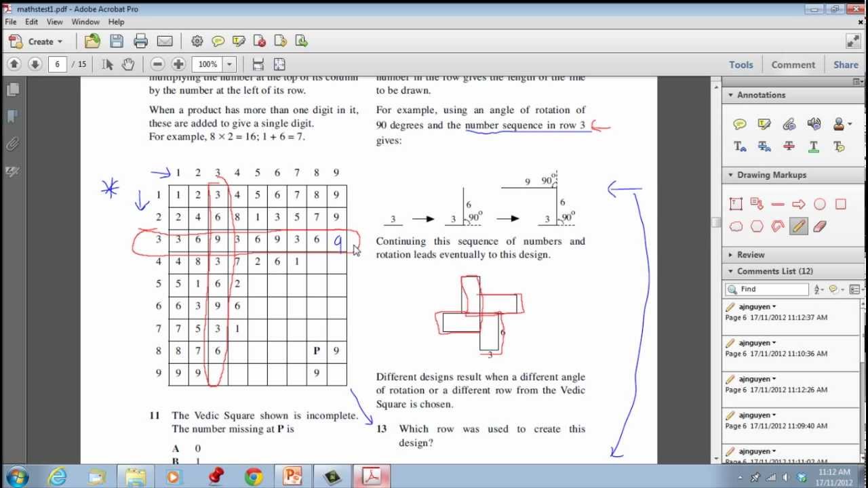
Task: Select the Text Box drawing tool
Action: [736, 204]
